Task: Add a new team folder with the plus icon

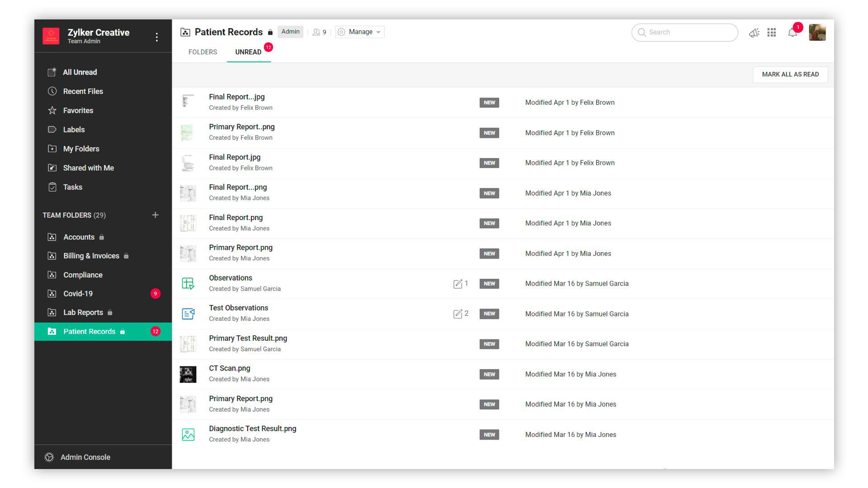Action: click(x=155, y=215)
